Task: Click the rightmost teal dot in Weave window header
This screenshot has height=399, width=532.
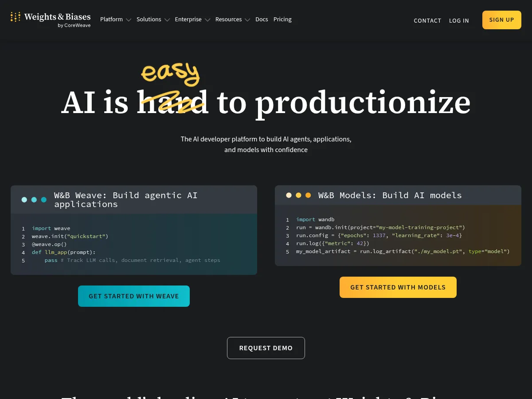Action: click(x=44, y=199)
